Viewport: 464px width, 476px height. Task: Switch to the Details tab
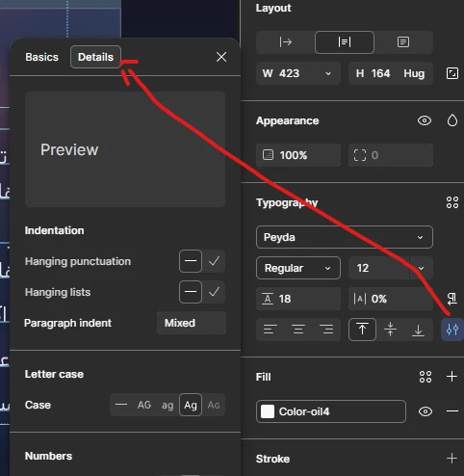95,57
